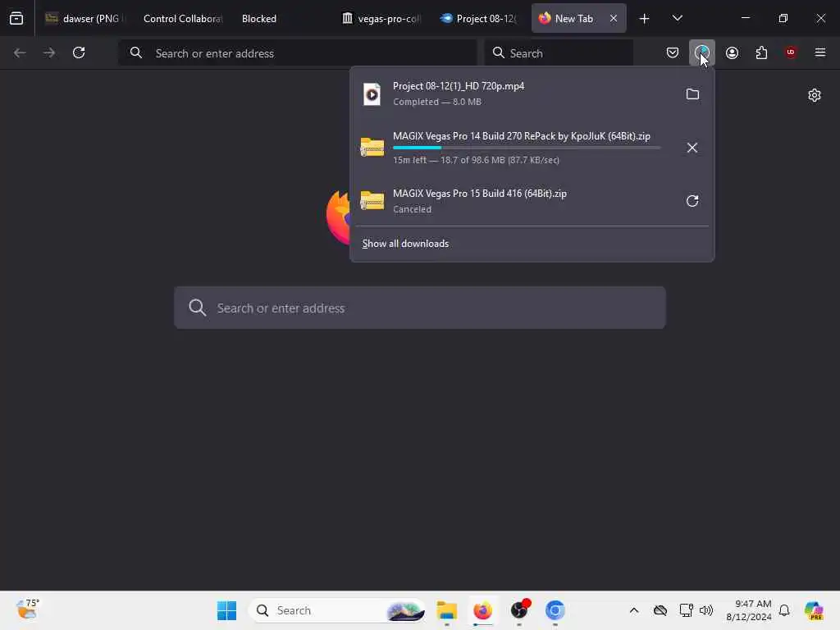The image size is (840, 630).
Task: Click the video file icon of mp4 download
Action: 372,94
